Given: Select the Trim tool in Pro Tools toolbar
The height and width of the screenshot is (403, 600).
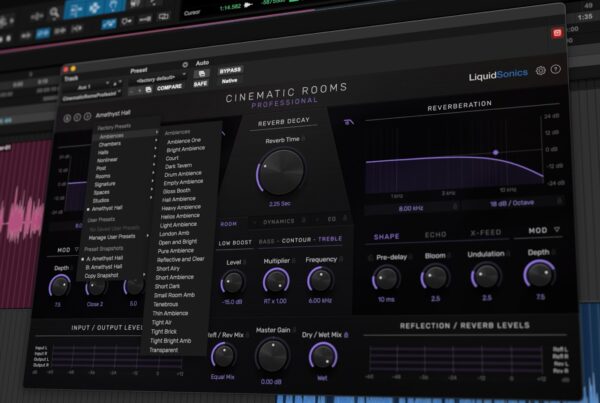Looking at the screenshot, I should 75,10.
